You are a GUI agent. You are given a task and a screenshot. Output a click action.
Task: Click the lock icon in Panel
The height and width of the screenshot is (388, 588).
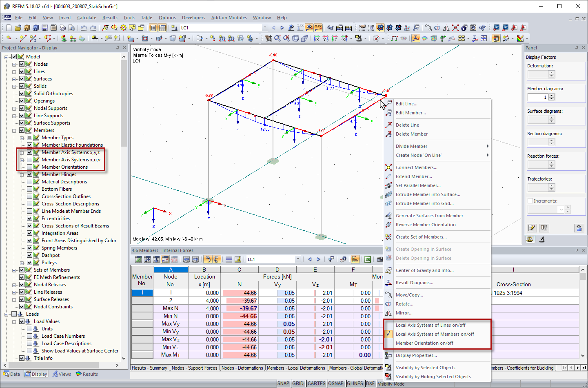point(579,228)
